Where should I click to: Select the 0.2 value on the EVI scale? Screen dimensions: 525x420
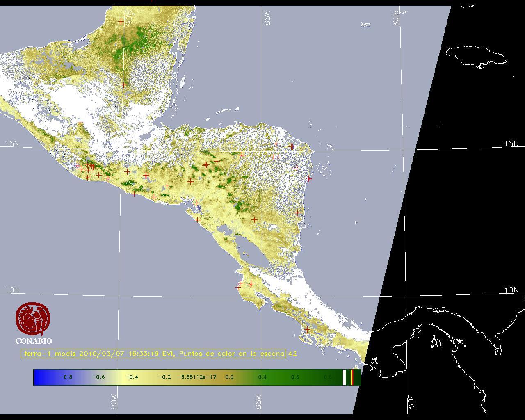click(229, 377)
